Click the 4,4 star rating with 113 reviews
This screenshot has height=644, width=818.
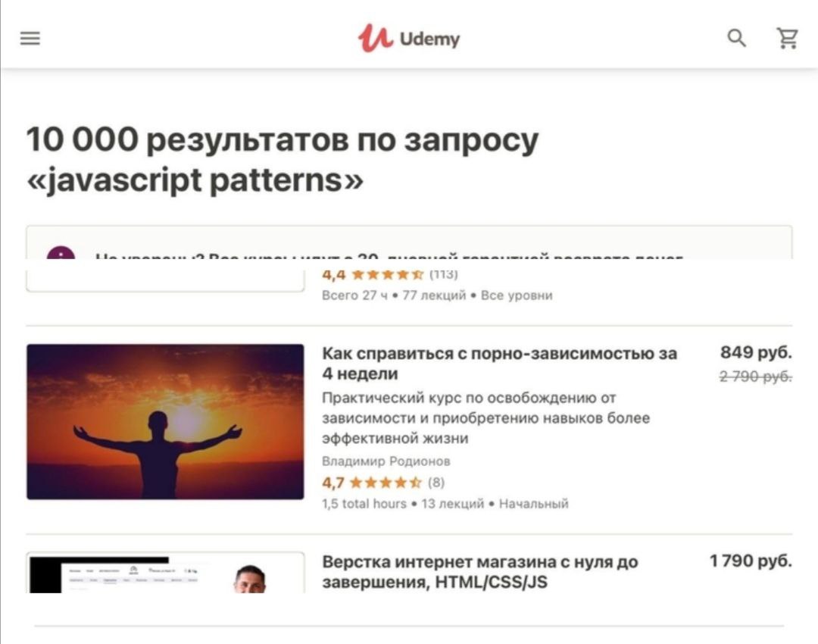[x=390, y=274]
